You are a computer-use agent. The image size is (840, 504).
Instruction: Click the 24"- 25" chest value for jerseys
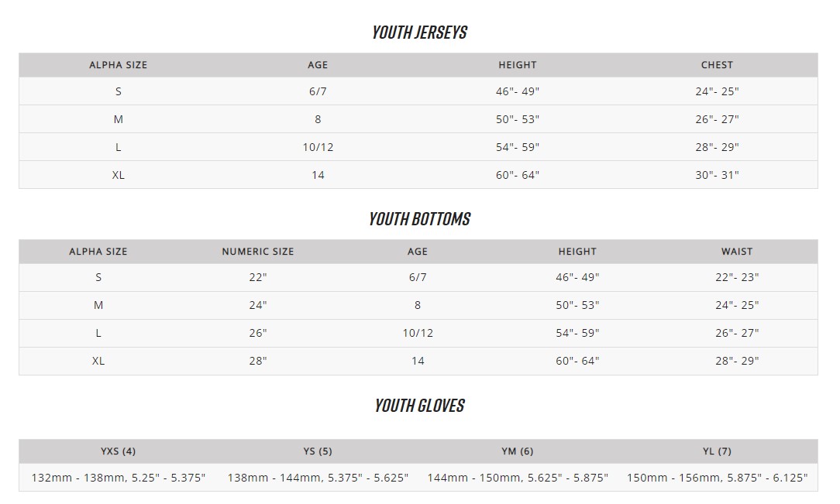[x=717, y=91]
